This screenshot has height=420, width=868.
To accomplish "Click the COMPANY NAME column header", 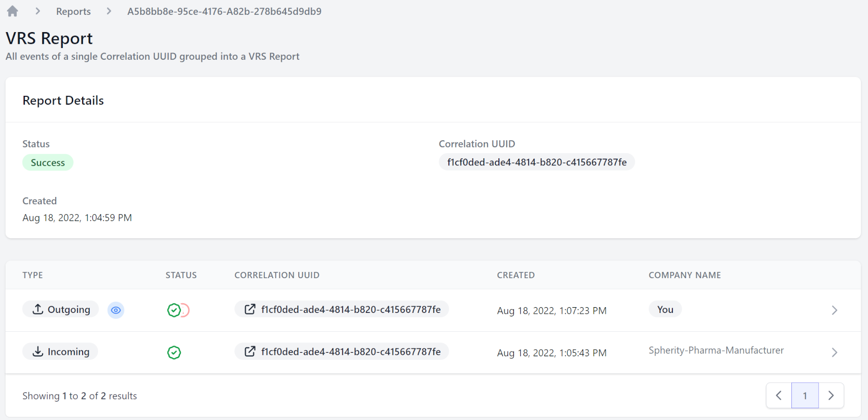I will coord(685,275).
